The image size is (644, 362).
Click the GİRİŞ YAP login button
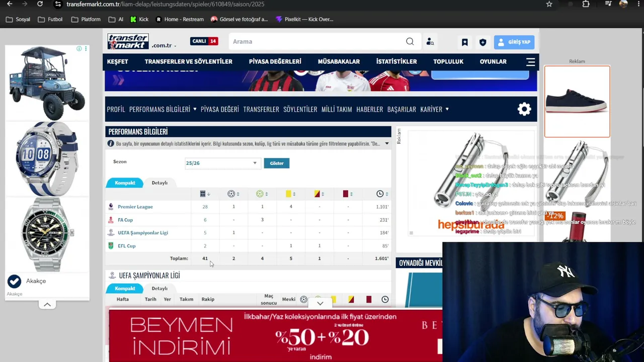(514, 42)
